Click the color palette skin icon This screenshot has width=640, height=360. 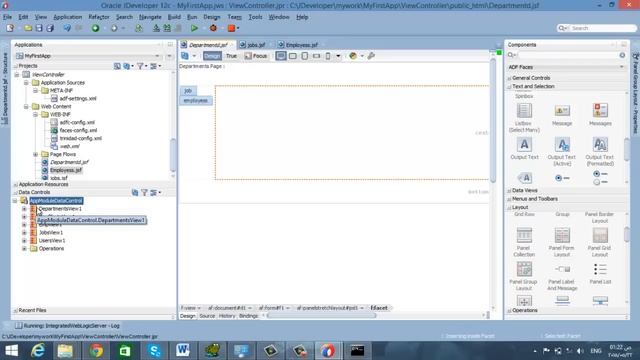[x=353, y=56]
